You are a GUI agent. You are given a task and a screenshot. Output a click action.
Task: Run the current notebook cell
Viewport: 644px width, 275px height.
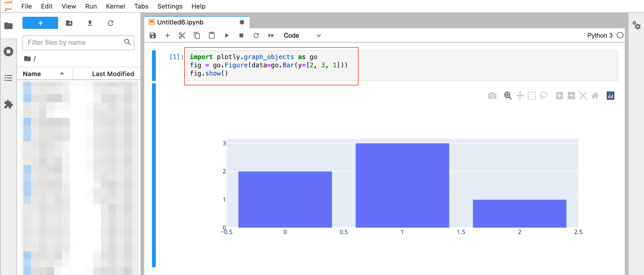coord(227,35)
